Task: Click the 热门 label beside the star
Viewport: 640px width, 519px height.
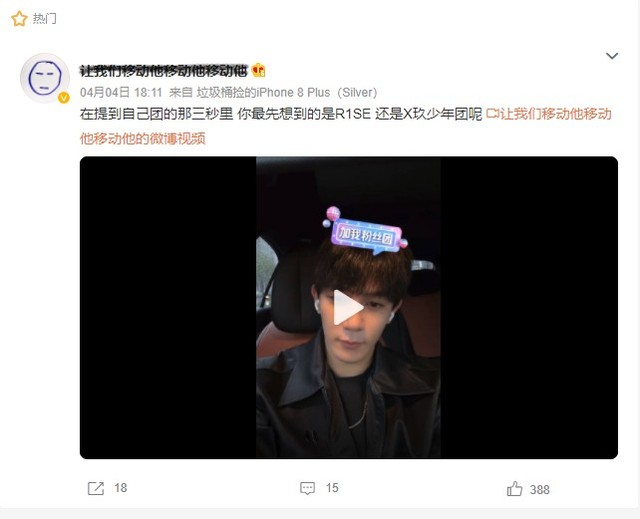Action: [44, 19]
